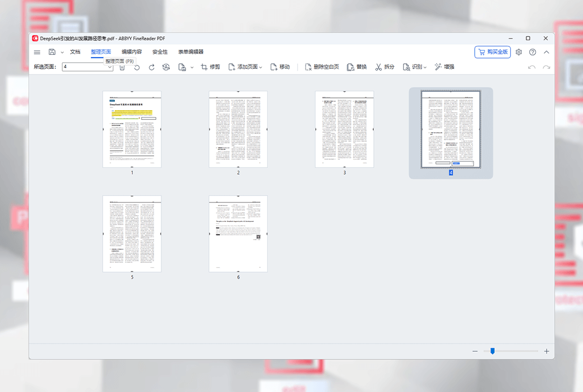Image resolution: width=583 pixels, height=392 pixels.
Task: Open the hamburger main menu
Action: pyautogui.click(x=37, y=52)
